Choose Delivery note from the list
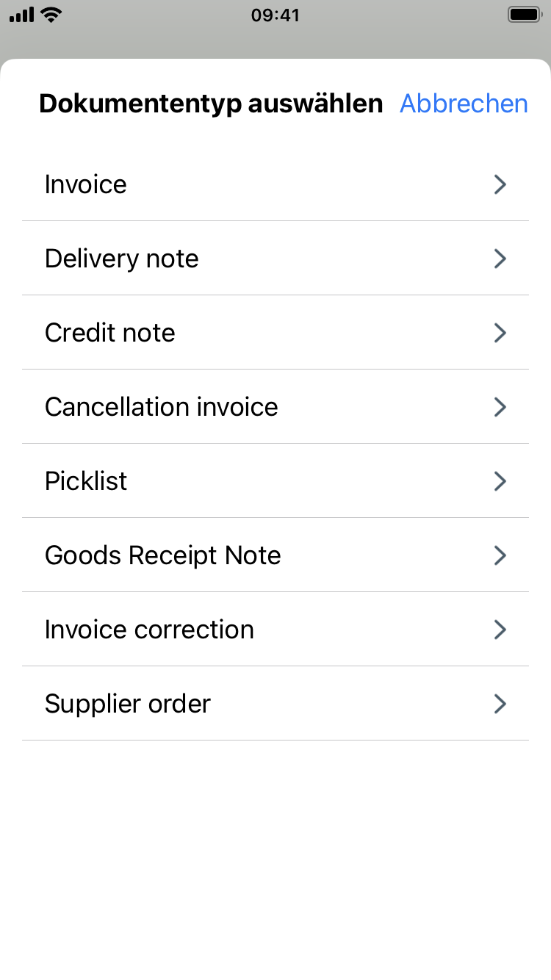This screenshot has height=980, width=551. point(122,259)
